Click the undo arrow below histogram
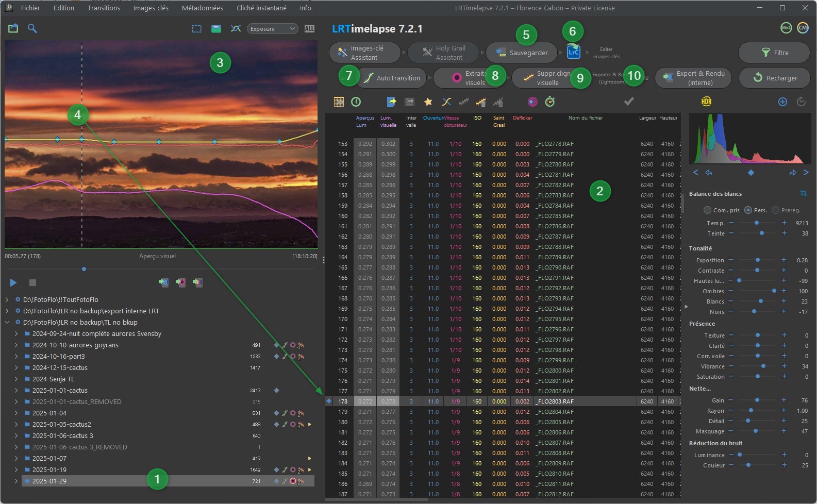Image resolution: width=817 pixels, height=504 pixels. pos(709,173)
